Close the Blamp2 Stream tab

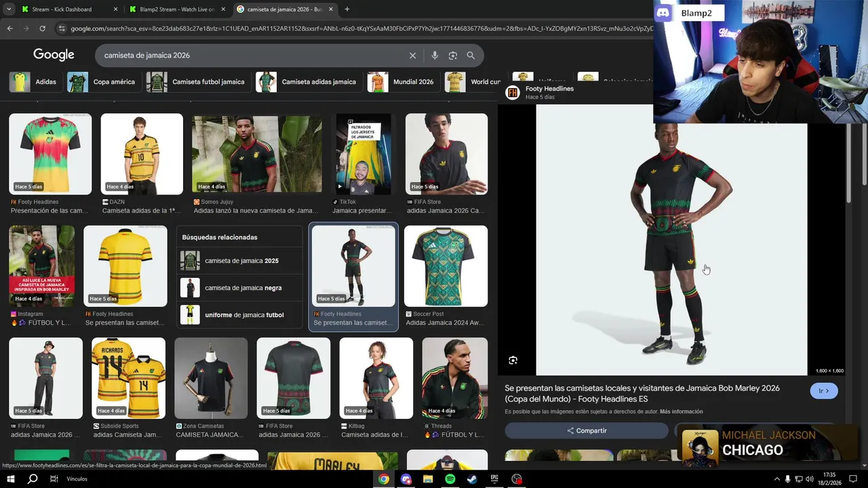(x=222, y=9)
